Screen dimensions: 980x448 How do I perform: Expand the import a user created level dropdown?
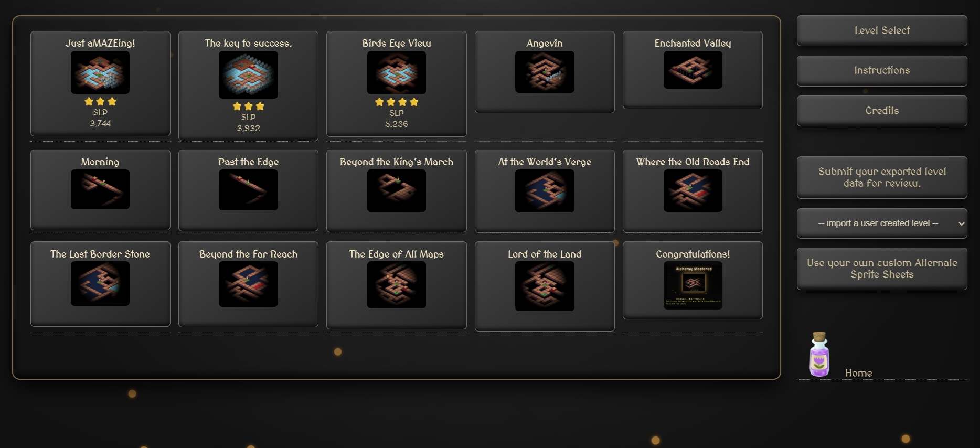pyautogui.click(x=882, y=223)
